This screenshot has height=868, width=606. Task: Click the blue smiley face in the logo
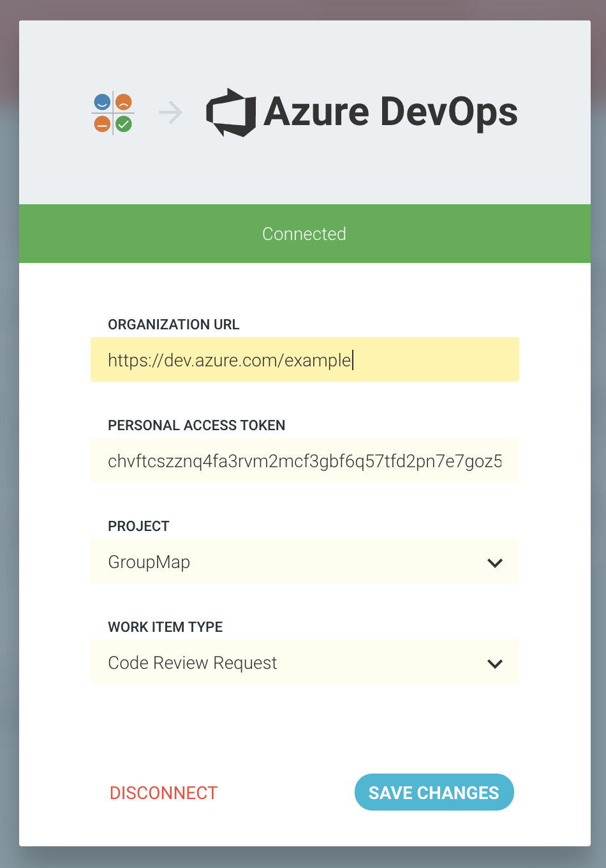pyautogui.click(x=103, y=102)
